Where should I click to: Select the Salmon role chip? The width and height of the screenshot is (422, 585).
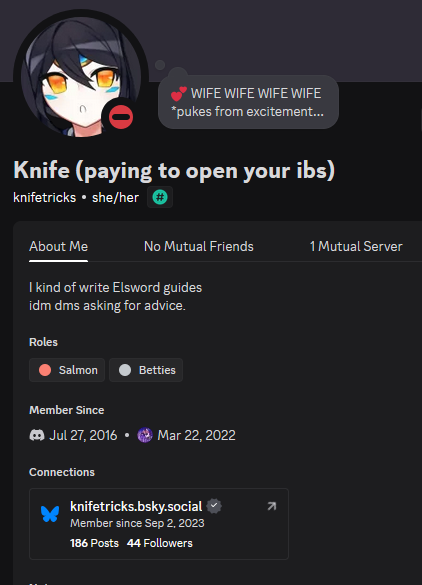67,370
